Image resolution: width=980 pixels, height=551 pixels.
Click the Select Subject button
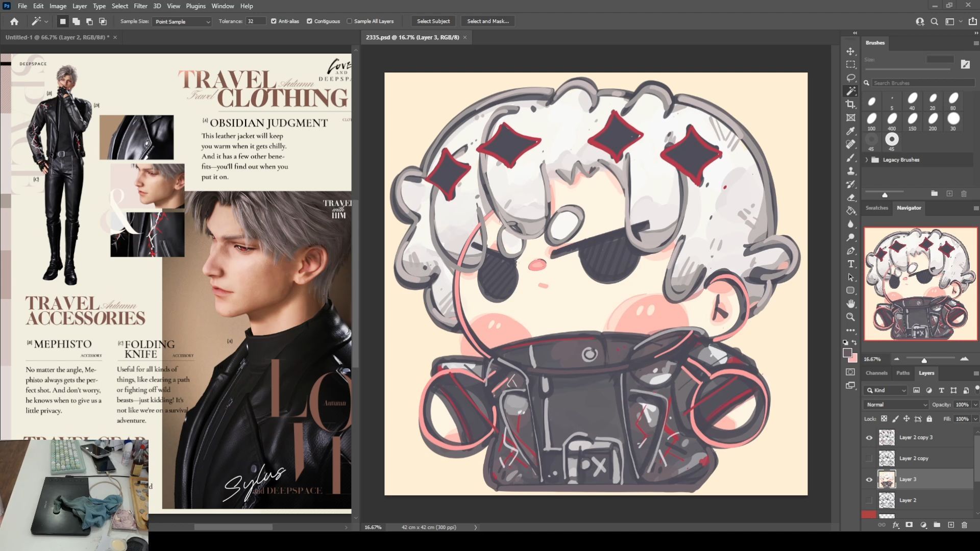[x=433, y=21]
